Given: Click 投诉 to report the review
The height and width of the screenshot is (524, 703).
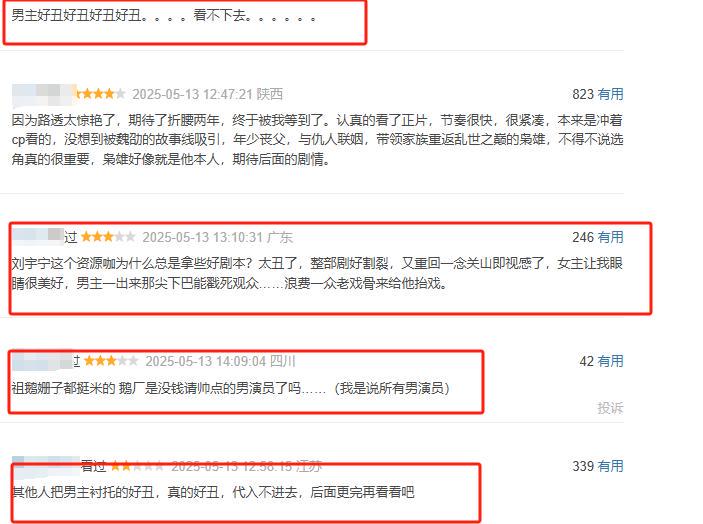Looking at the screenshot, I should [610, 407].
